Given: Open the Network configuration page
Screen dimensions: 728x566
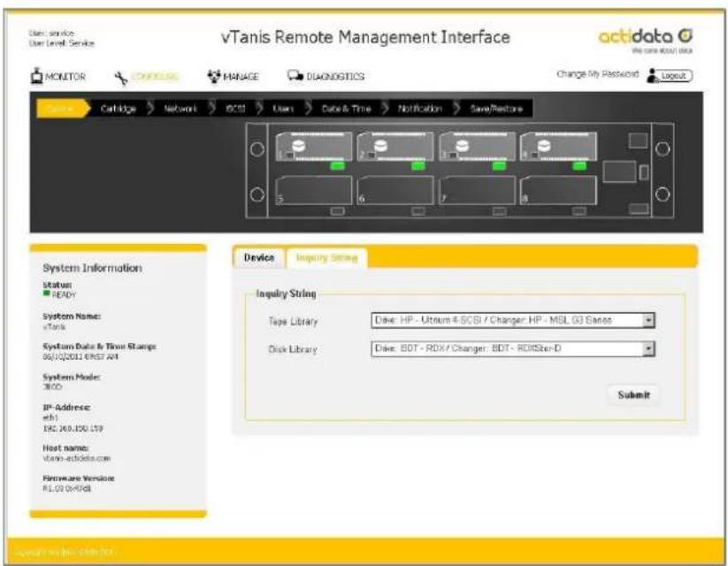Looking at the screenshot, I should pyautogui.click(x=180, y=109).
